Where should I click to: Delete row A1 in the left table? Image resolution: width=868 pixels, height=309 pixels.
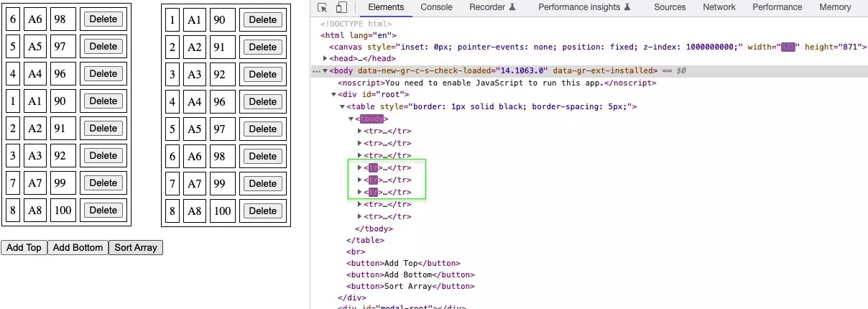(x=103, y=101)
